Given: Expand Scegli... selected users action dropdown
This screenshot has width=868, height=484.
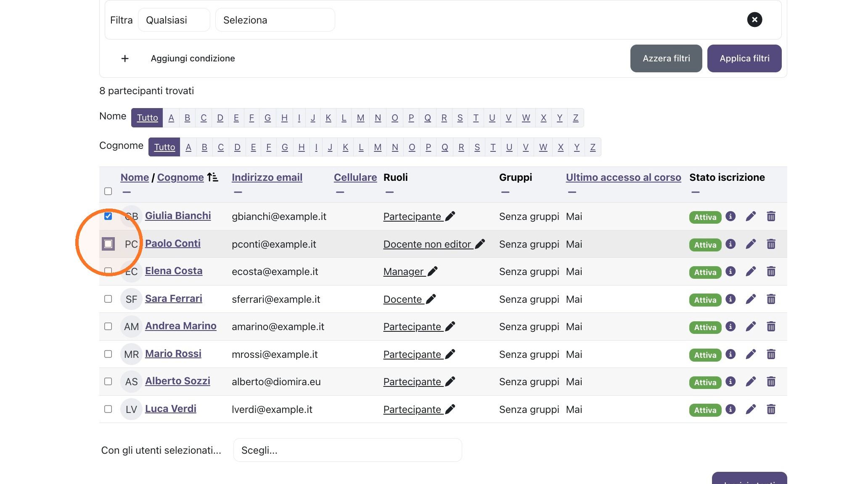Looking at the screenshot, I should click(x=347, y=450).
